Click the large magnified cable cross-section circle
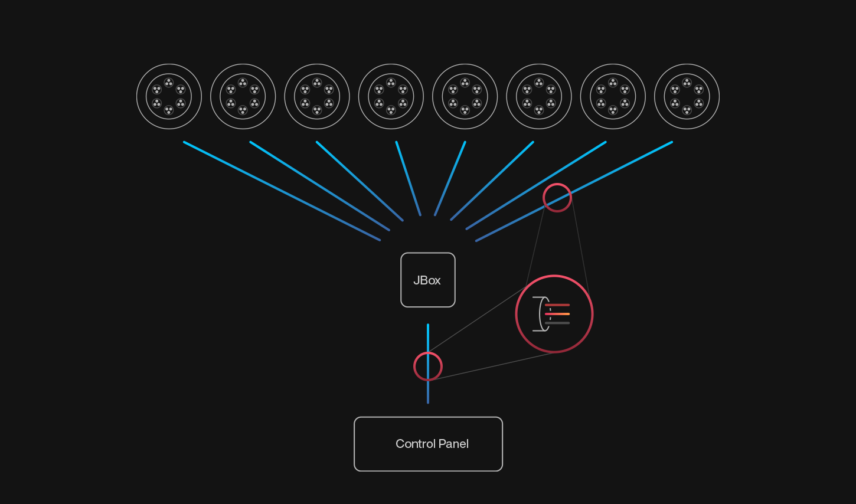 554,314
